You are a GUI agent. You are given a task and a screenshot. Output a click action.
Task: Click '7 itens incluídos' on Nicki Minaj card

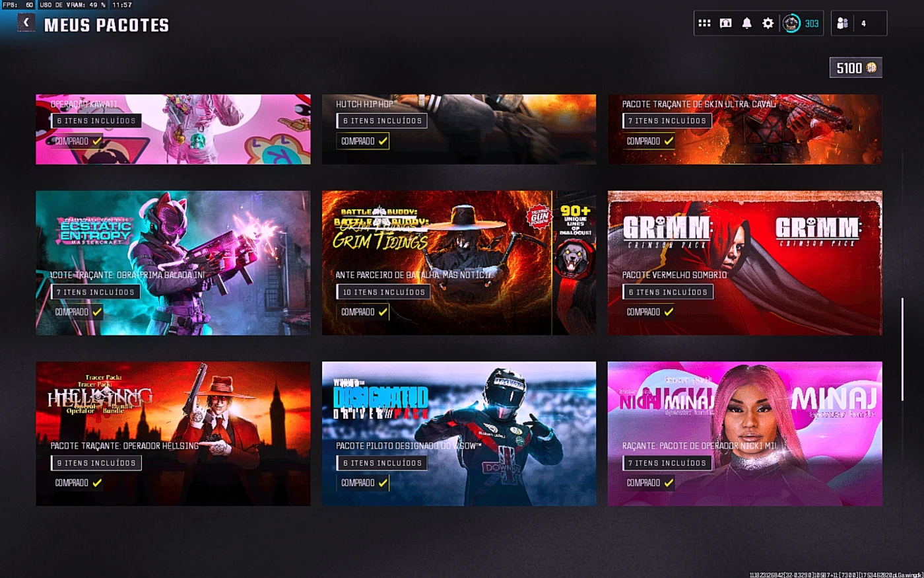pyautogui.click(x=668, y=463)
